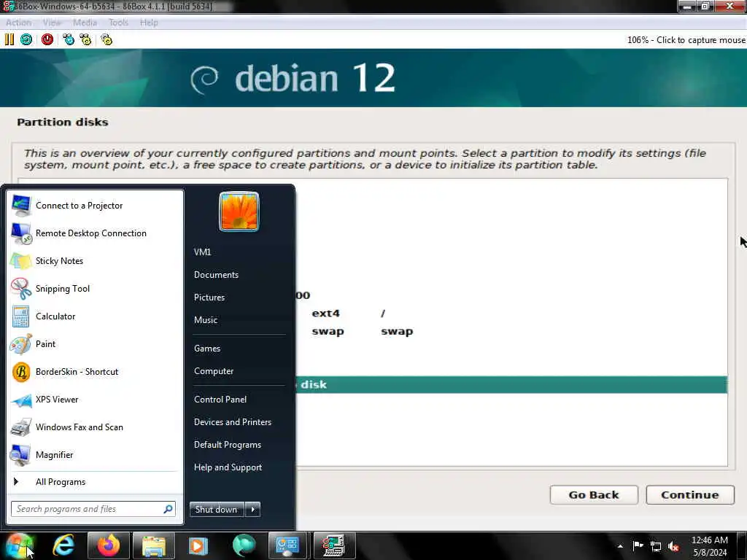Click the 106% capture mouse status text
Screen dimensions: 747x560
[x=686, y=40]
